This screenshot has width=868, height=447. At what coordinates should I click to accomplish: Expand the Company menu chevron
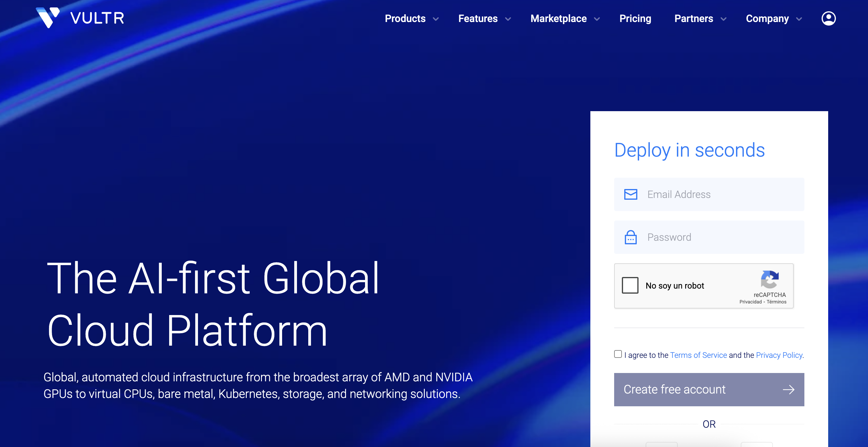pyautogui.click(x=799, y=19)
